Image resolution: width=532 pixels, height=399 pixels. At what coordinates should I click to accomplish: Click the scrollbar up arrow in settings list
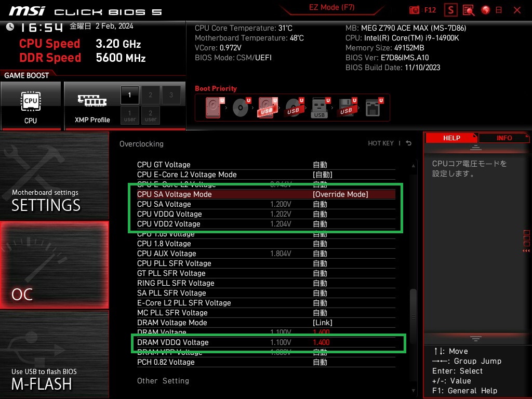click(413, 166)
